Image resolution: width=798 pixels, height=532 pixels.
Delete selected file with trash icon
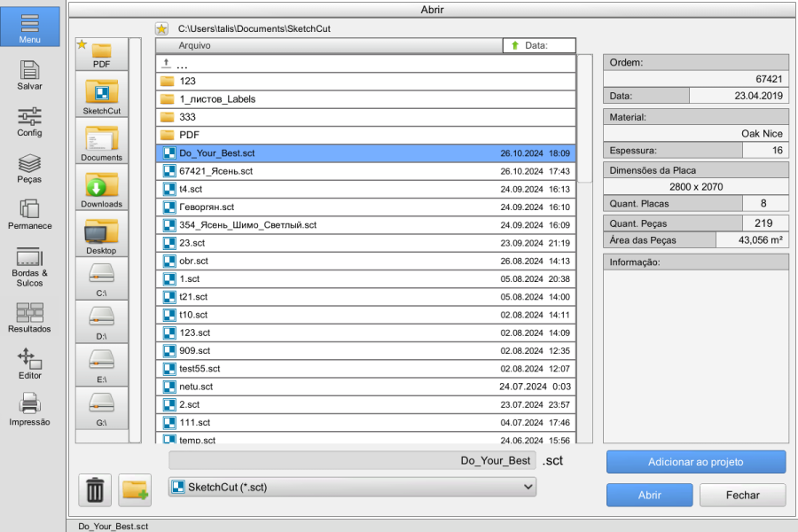click(95, 489)
